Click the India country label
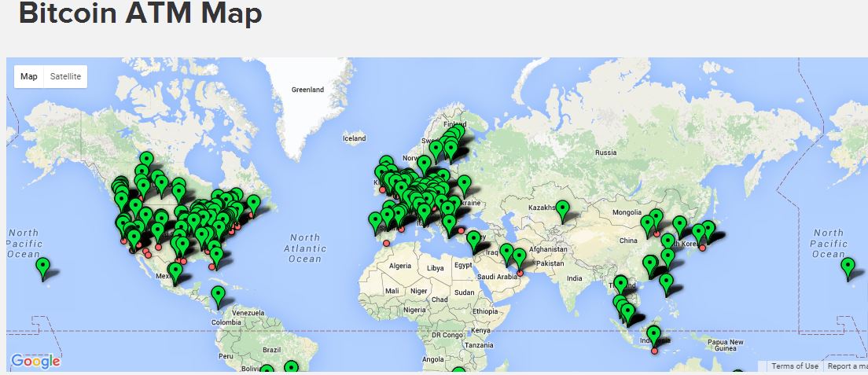Viewport: 868px width, 375px height. 575,278
